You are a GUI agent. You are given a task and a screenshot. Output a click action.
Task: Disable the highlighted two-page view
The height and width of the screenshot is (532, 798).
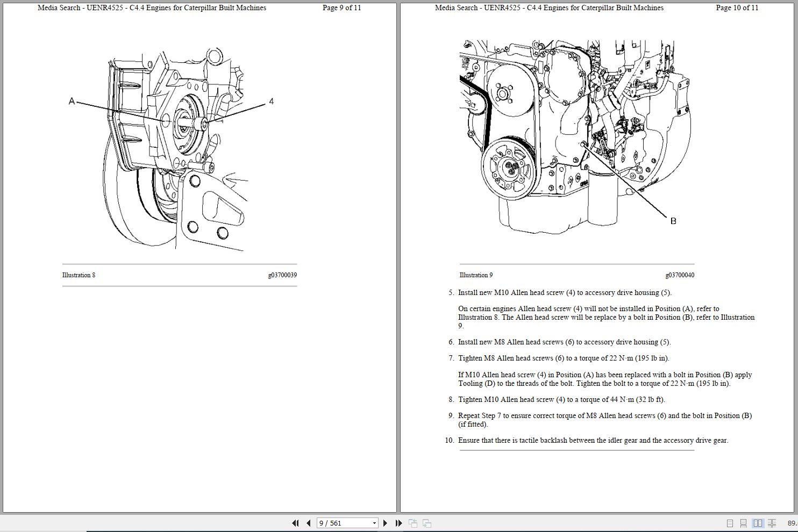758,522
